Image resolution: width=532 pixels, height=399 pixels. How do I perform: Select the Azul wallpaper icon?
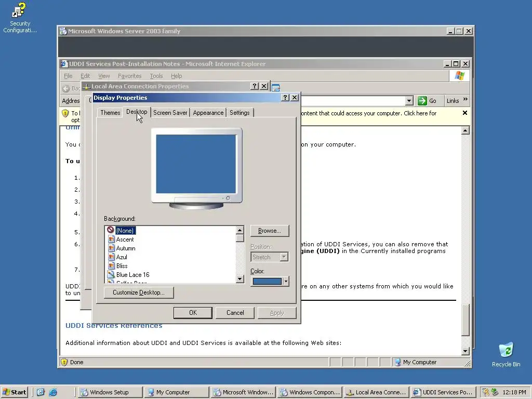pos(111,257)
